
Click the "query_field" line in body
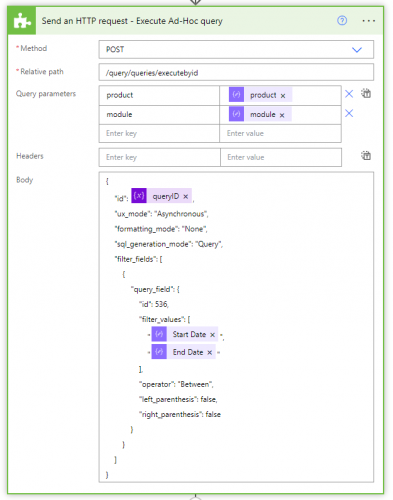click(x=155, y=290)
